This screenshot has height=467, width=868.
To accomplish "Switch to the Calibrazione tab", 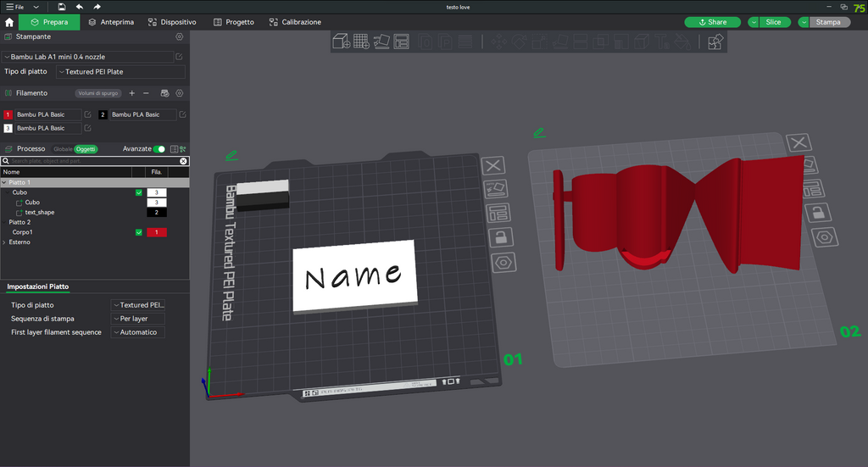I will pos(295,22).
